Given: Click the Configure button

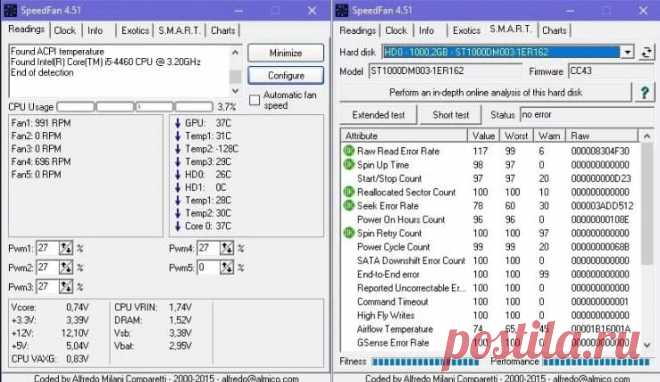Looking at the screenshot, I should (286, 76).
